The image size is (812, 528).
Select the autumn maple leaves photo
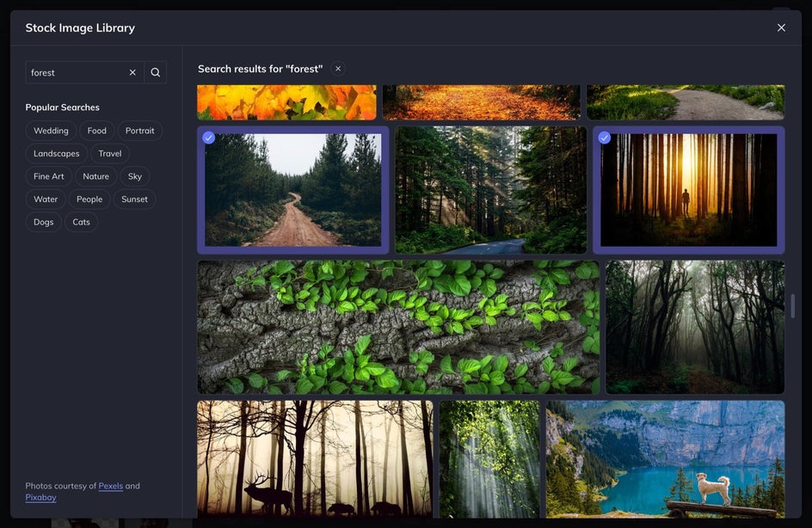[x=287, y=102]
